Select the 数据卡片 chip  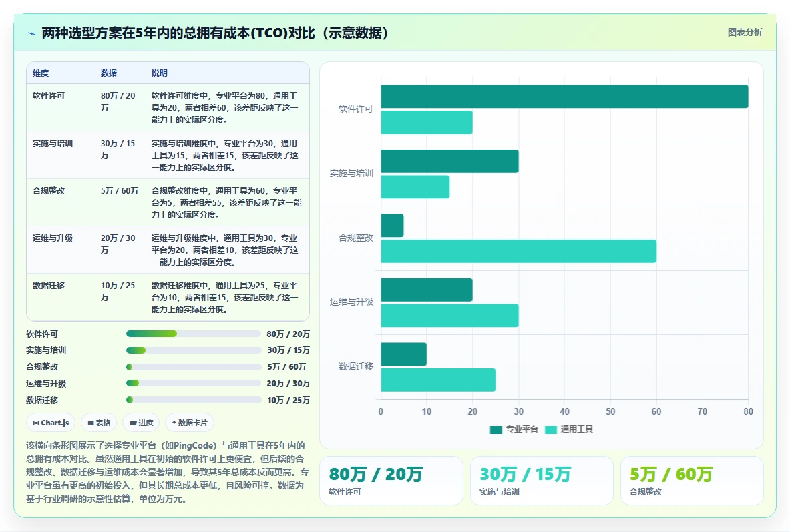pos(190,423)
